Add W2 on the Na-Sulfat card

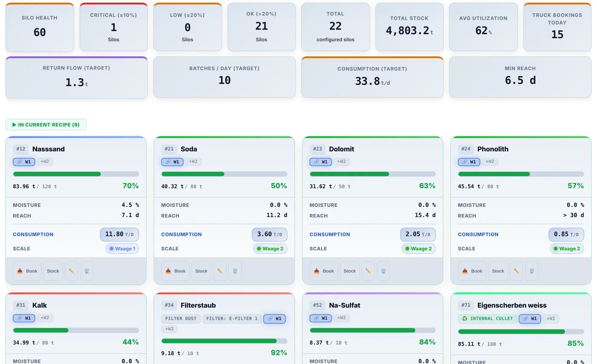(341, 318)
